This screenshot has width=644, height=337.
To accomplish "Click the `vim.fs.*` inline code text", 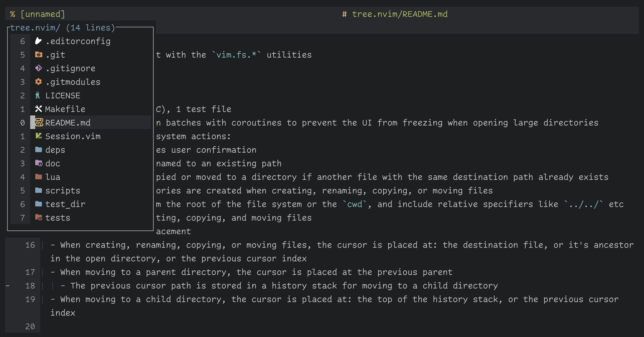I will click(x=236, y=55).
